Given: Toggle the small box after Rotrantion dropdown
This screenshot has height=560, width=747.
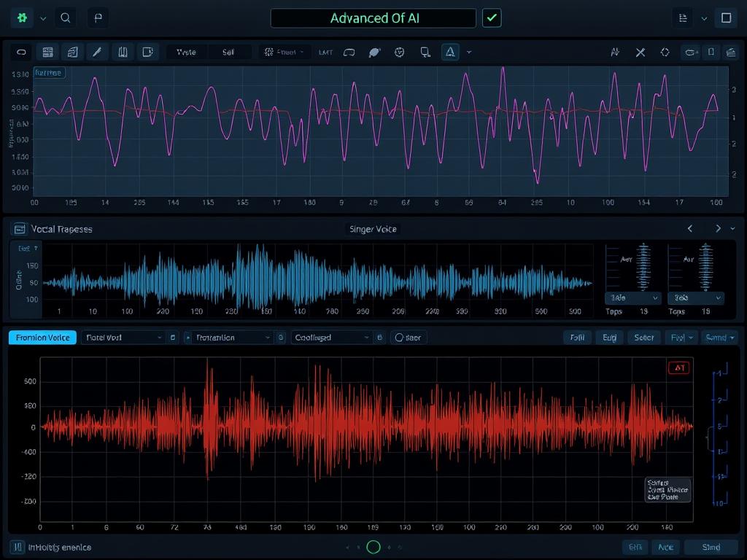Looking at the screenshot, I should coord(281,338).
